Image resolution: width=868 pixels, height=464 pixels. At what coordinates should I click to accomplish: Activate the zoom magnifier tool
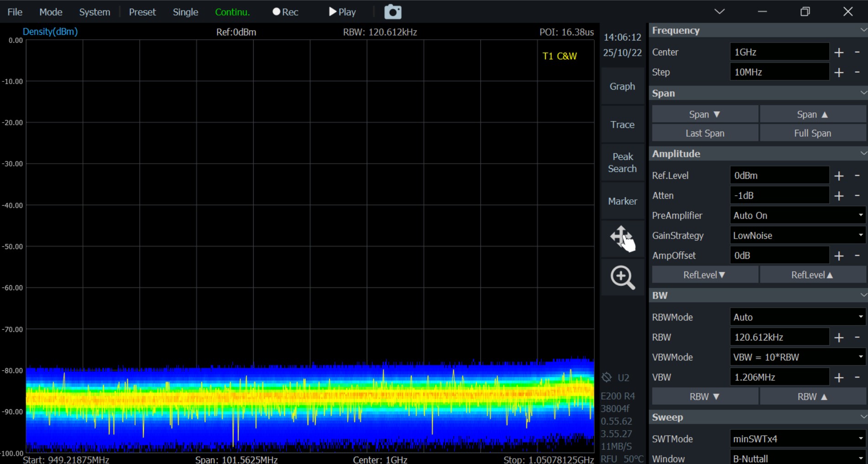pyautogui.click(x=622, y=277)
